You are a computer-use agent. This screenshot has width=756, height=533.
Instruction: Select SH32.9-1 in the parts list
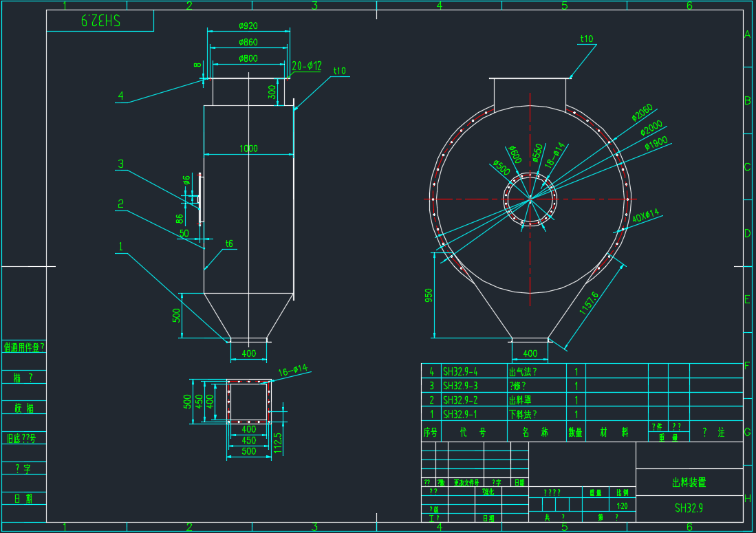pos(460,414)
